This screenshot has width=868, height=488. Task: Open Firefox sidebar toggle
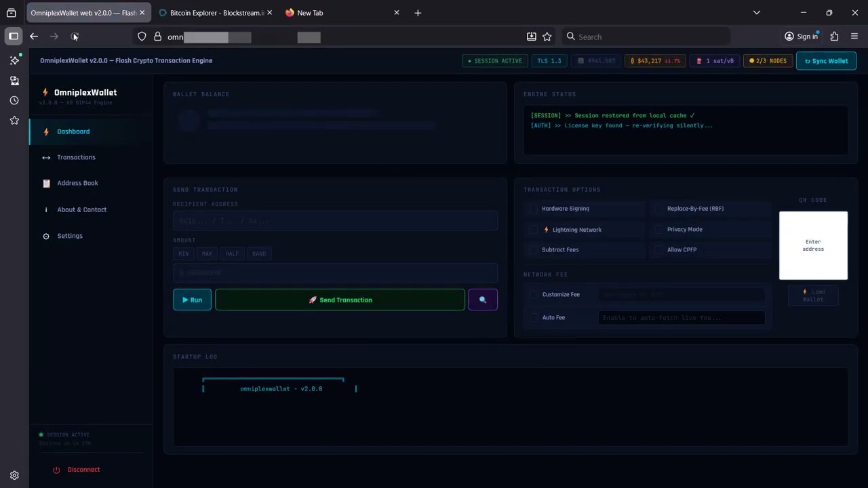[x=14, y=37]
